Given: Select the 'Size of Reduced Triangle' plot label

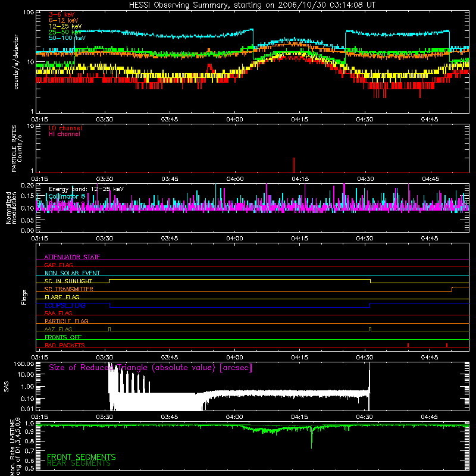Looking at the screenshot, I should [151, 368].
